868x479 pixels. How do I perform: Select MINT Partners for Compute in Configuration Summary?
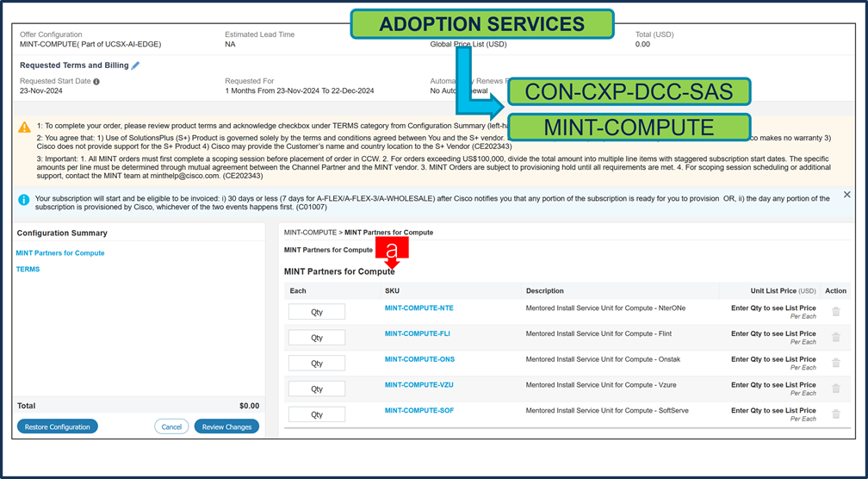[x=60, y=253]
